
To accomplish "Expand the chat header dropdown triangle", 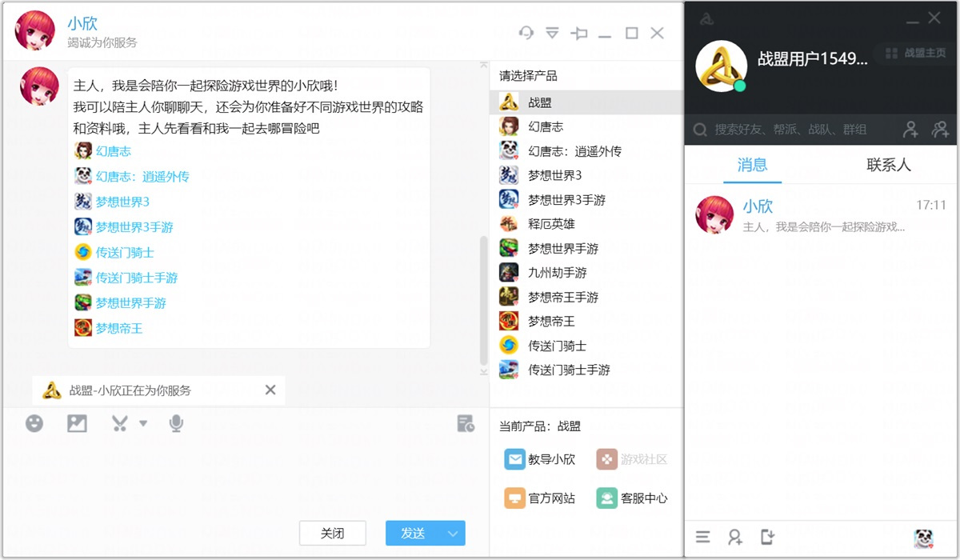I will [x=552, y=33].
